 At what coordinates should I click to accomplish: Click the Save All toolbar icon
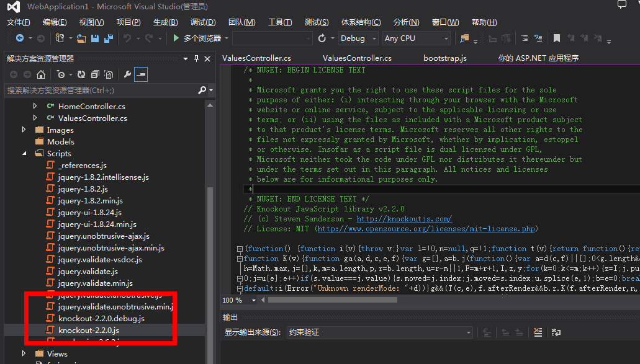(109, 38)
